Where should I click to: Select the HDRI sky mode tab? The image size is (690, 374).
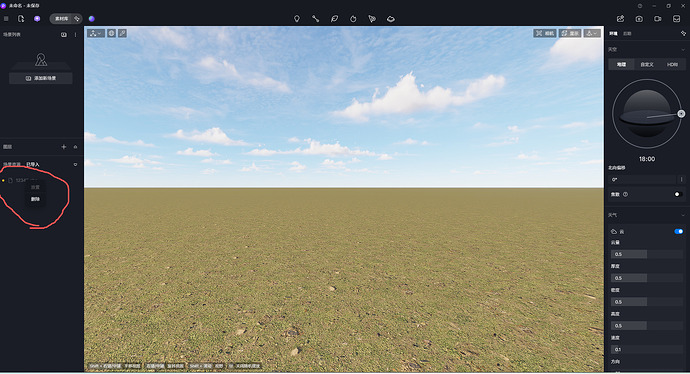coord(672,65)
